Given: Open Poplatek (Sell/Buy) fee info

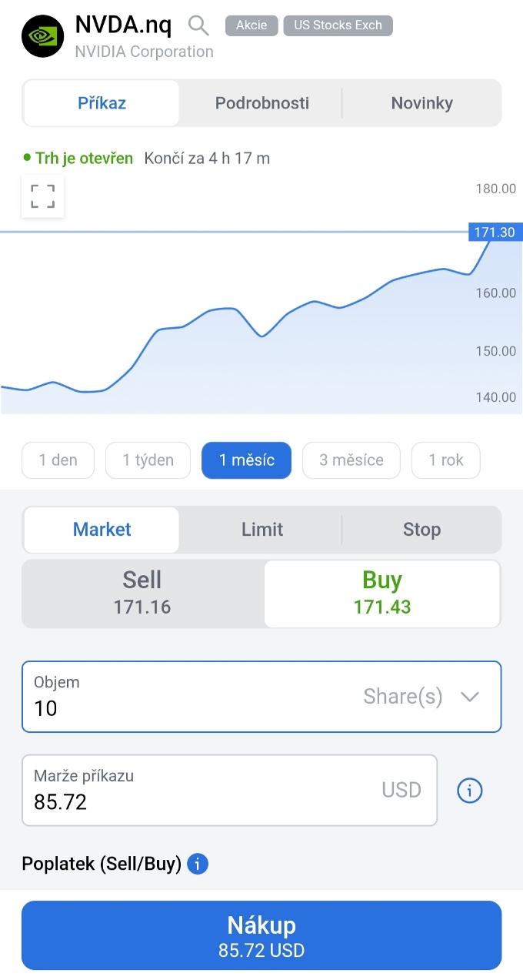Looking at the screenshot, I should coord(197,864).
